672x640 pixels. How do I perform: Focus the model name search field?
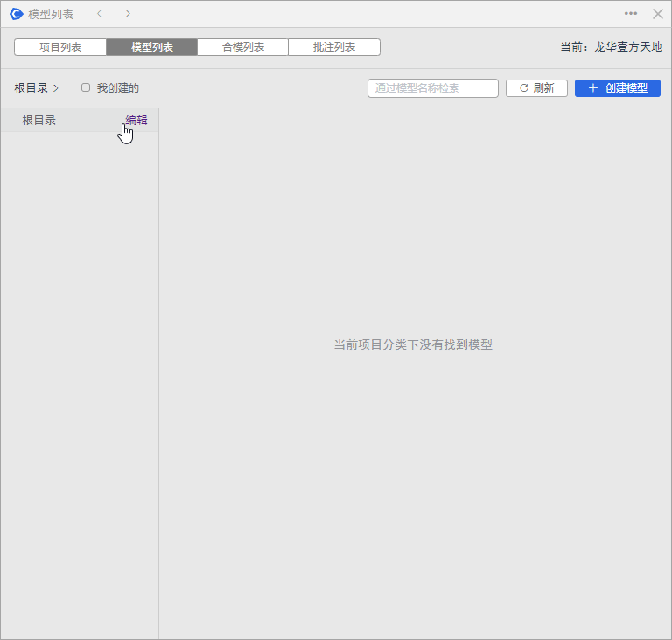coord(432,88)
